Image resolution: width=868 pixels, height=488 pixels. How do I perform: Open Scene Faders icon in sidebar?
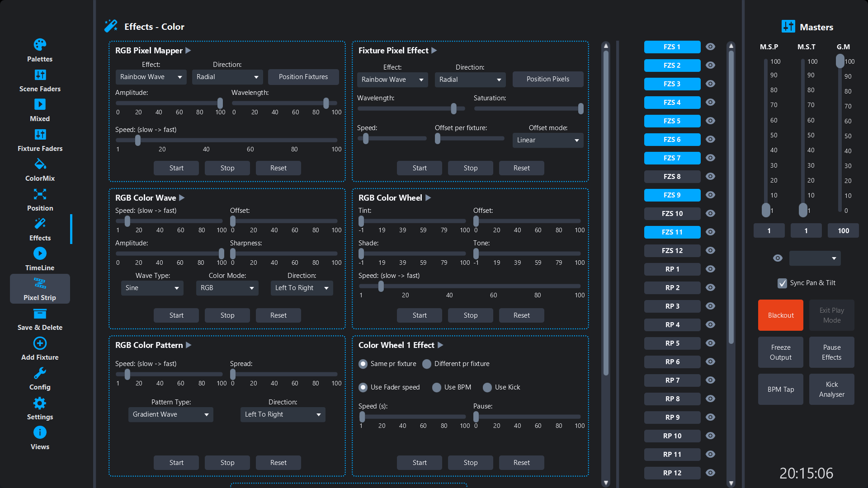[x=40, y=75]
